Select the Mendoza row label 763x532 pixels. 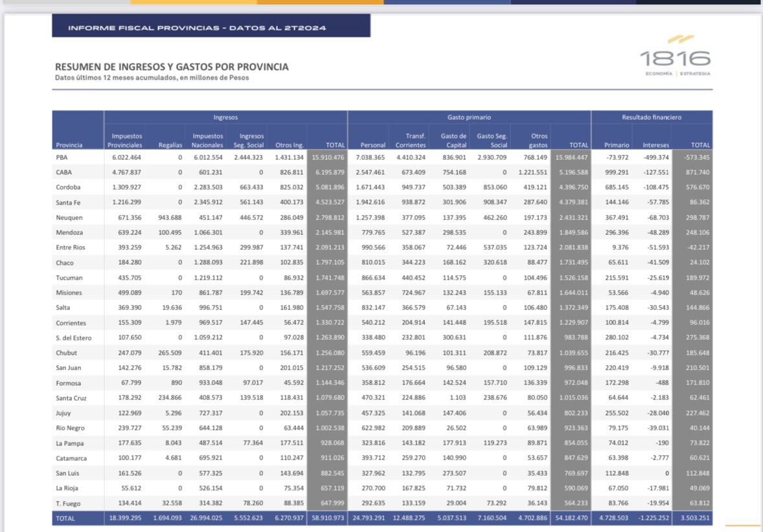69,232
